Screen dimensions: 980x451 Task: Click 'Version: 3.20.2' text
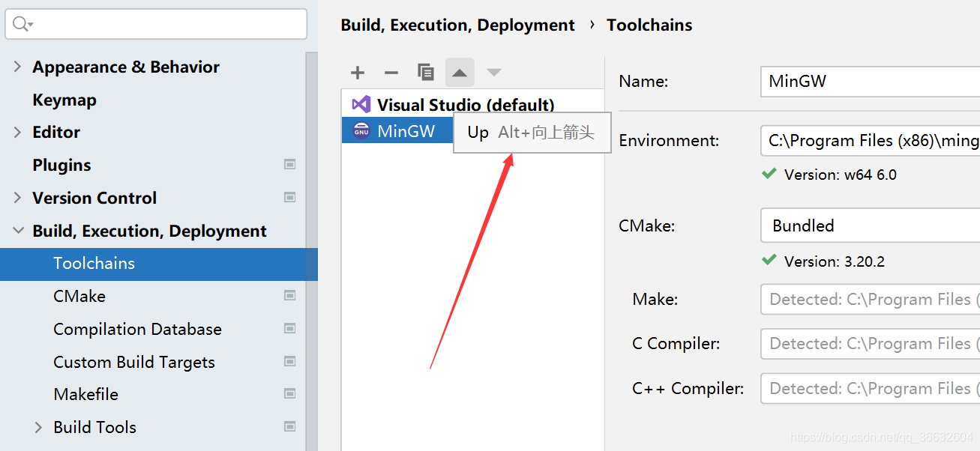(x=834, y=261)
